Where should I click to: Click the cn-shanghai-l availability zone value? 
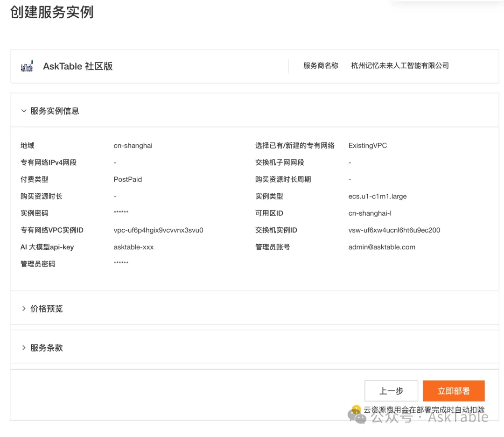(x=370, y=213)
